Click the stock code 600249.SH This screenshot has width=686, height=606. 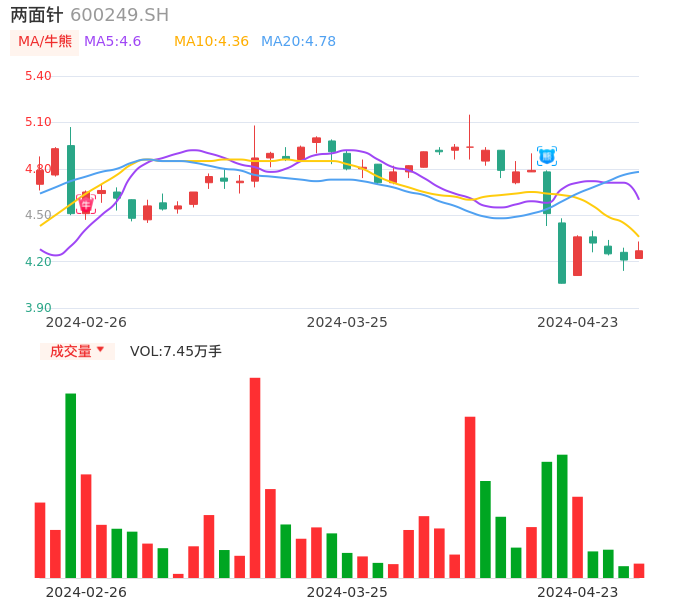pos(119,15)
